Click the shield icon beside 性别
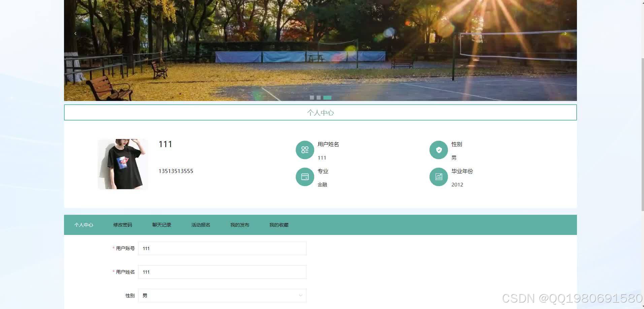Screen dimensions: 644x309 pyautogui.click(x=438, y=150)
